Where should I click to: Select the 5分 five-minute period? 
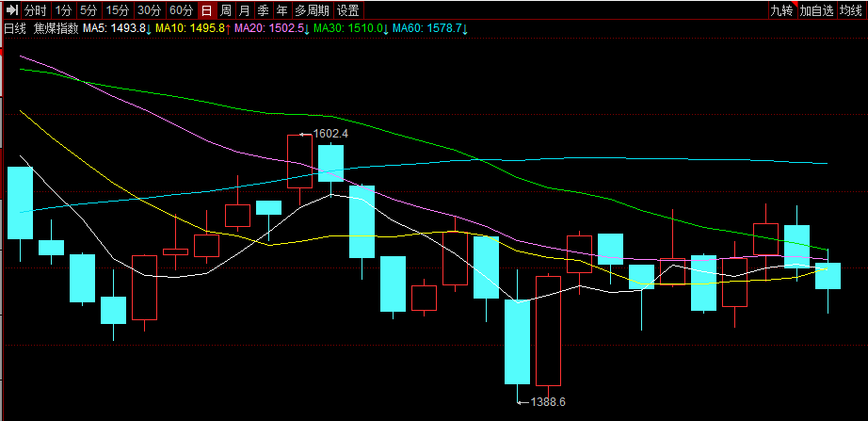(88, 10)
